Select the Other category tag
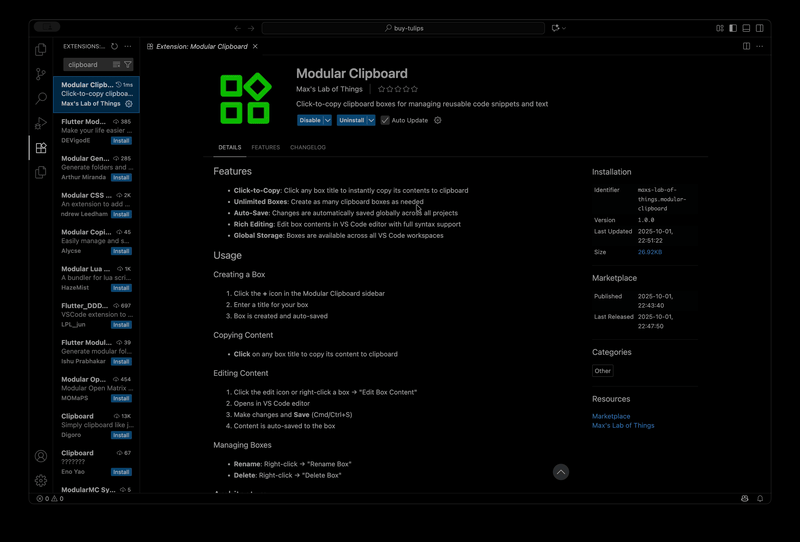The height and width of the screenshot is (542, 800). point(603,371)
